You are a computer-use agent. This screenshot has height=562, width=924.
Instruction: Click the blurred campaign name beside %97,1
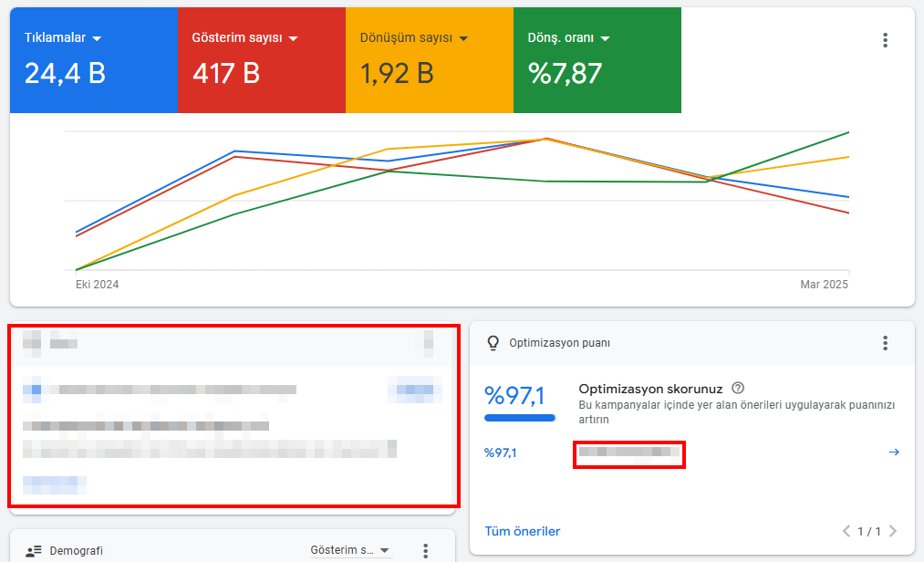click(628, 453)
